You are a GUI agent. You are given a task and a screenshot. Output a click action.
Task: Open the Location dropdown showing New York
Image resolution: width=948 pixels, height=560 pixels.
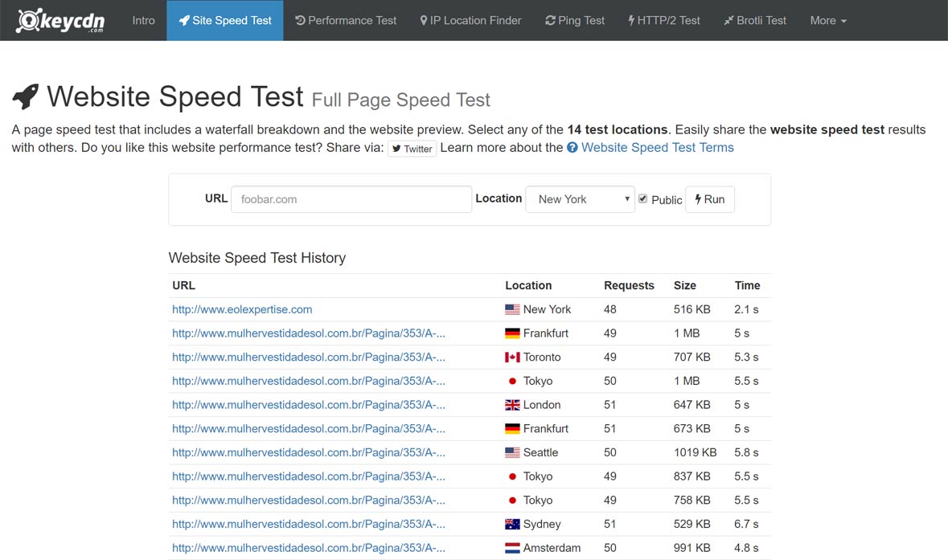click(x=581, y=199)
